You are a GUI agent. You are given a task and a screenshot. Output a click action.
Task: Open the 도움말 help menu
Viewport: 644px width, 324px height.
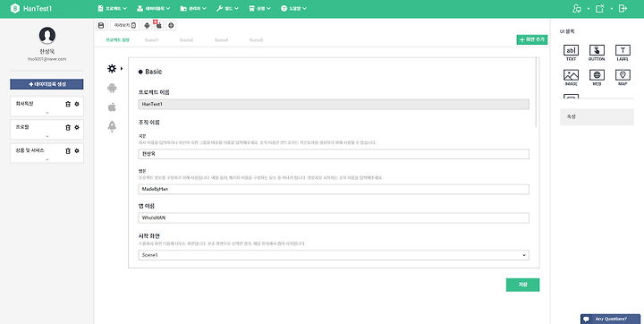pyautogui.click(x=293, y=8)
